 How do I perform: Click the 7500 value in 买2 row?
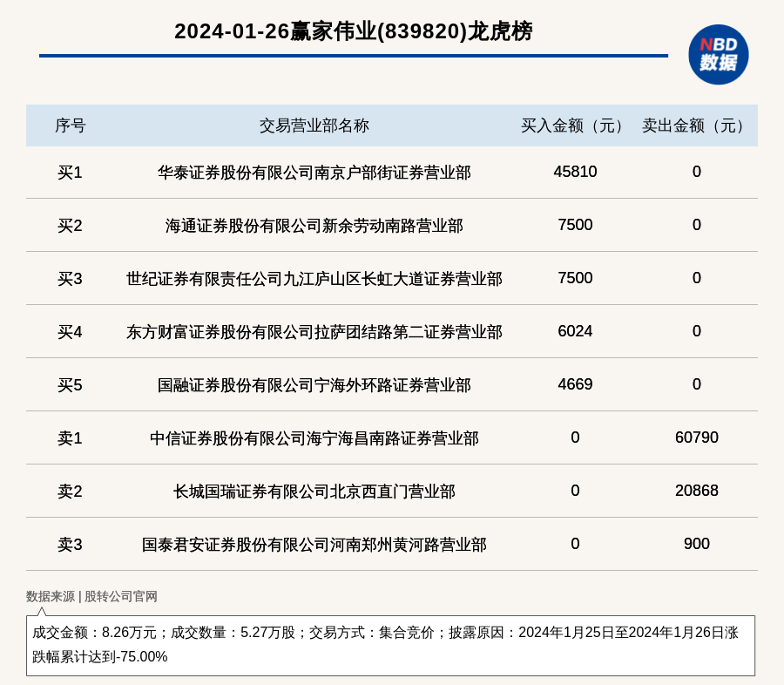[x=575, y=225]
